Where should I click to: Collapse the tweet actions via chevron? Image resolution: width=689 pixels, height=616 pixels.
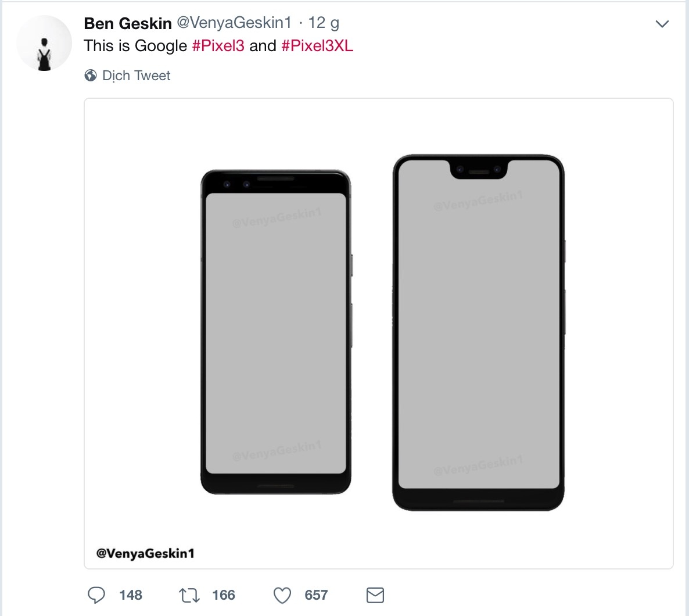click(x=661, y=24)
